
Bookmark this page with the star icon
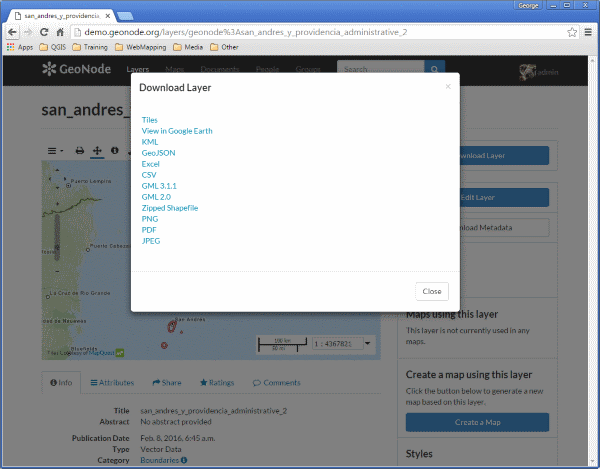(572, 32)
